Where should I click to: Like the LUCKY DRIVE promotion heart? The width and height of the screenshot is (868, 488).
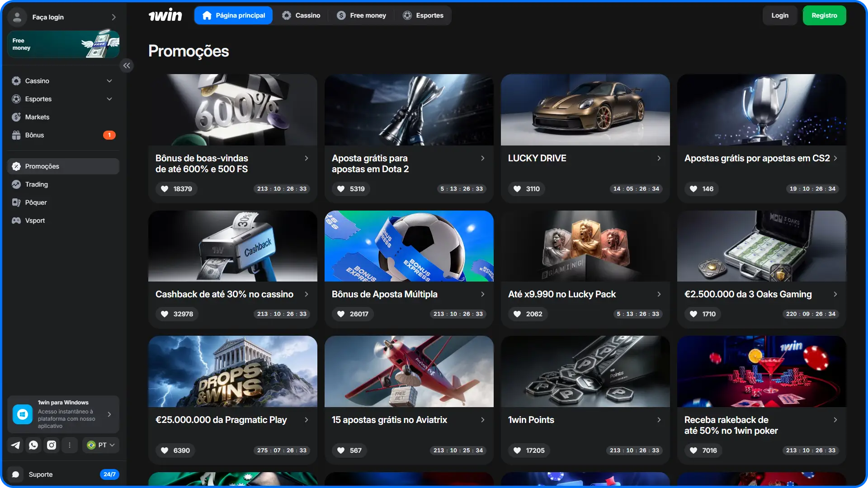click(x=517, y=189)
